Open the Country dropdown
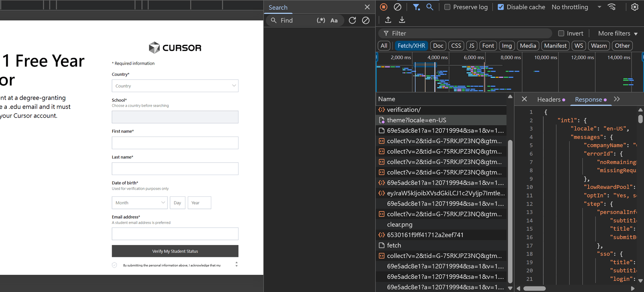Image resolution: width=644 pixels, height=292 pixels. (x=175, y=86)
